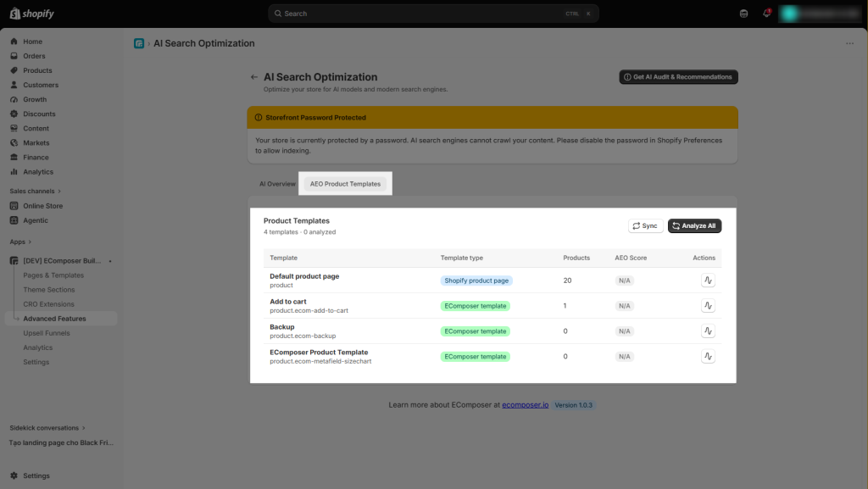Open Upsell Funnels menu item
The width and height of the screenshot is (868, 489).
point(47,333)
